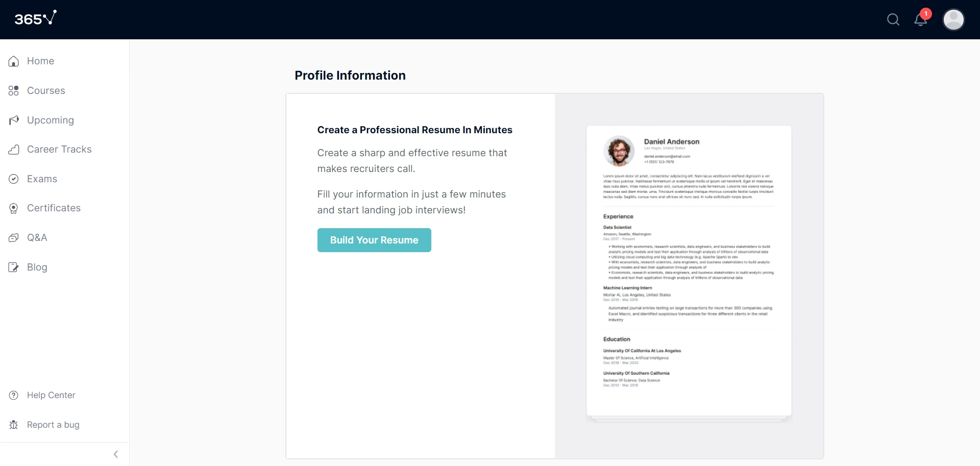The image size is (980, 466).
Task: Click the Certificates badge icon
Action: click(x=14, y=208)
